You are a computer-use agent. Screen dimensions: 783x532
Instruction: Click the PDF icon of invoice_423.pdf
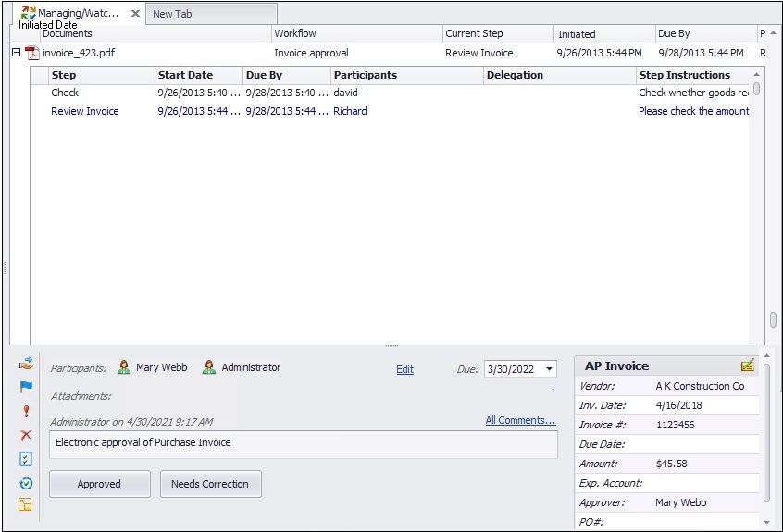point(32,53)
